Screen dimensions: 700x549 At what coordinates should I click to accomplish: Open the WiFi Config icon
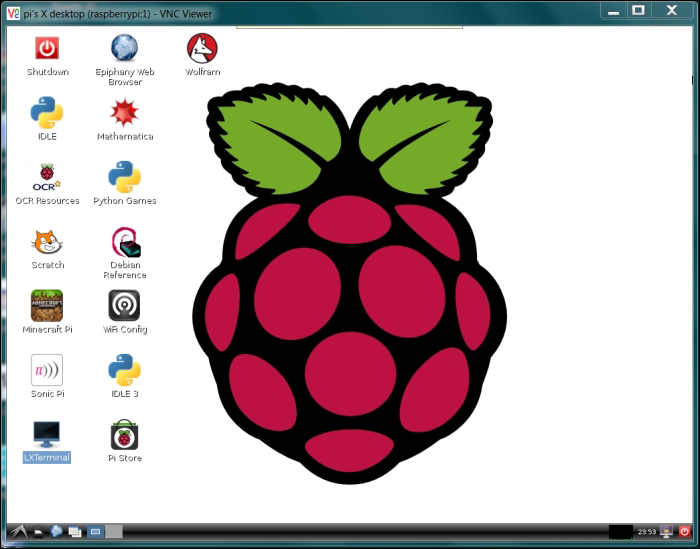pos(124,305)
